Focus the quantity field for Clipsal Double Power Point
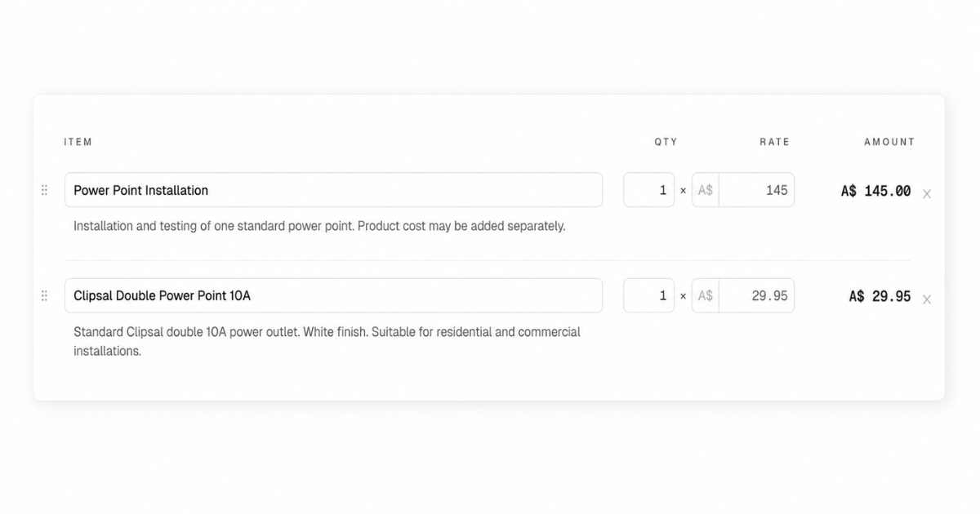 [x=649, y=295]
